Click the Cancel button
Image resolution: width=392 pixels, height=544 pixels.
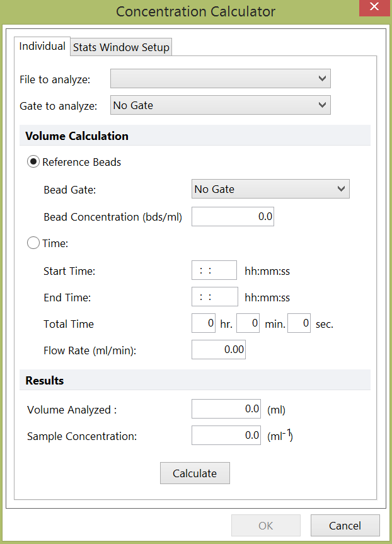(x=345, y=526)
